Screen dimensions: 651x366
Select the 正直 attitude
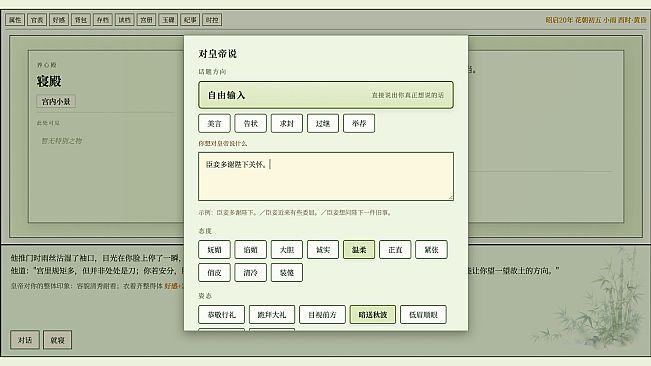pos(395,250)
